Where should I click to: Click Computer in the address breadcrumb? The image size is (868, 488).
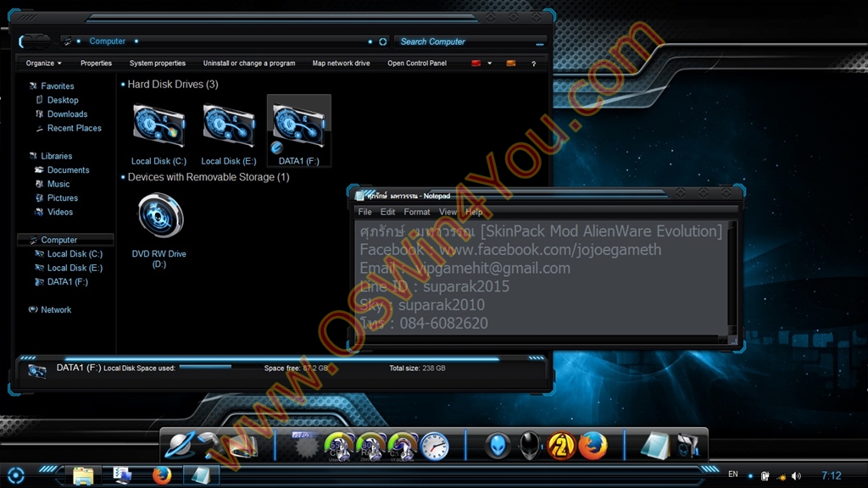pos(108,41)
